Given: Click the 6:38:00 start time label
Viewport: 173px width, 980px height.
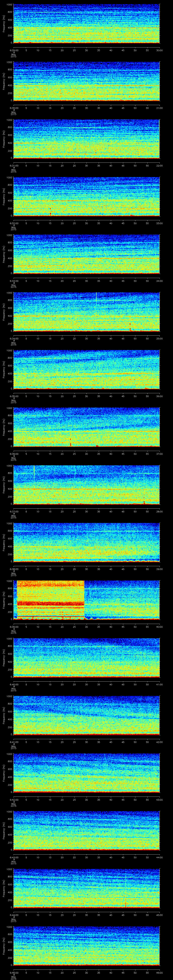Looking at the screenshot, I should 14,569.
